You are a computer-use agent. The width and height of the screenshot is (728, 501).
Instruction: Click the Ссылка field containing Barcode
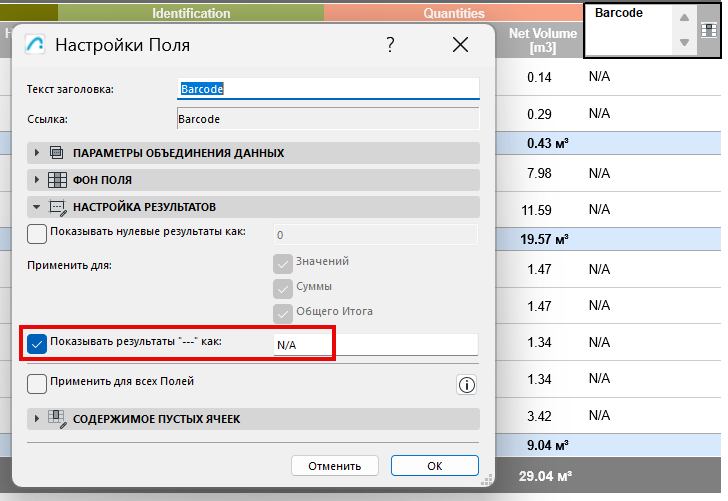click(328, 119)
